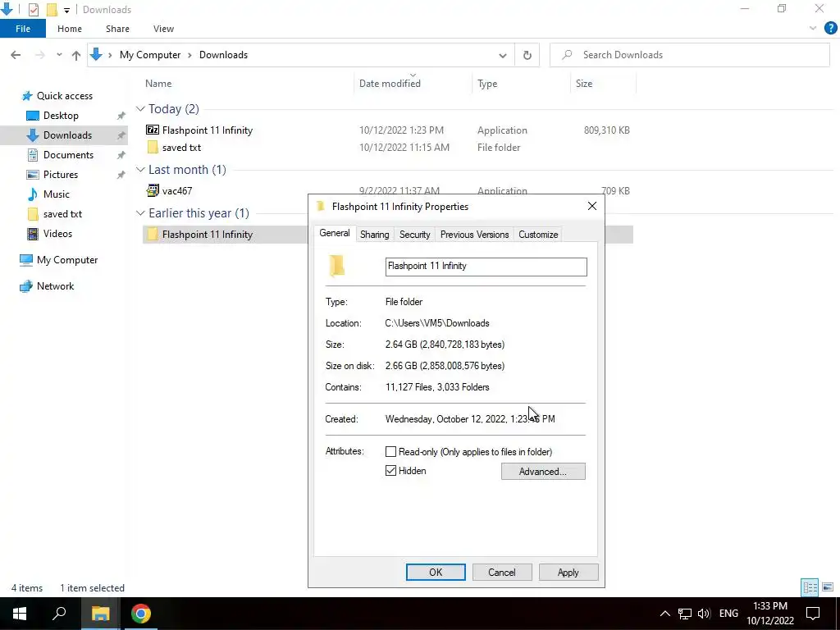The width and height of the screenshot is (840, 630).
Task: Switch to the Sharing tab in Properties
Action: (374, 234)
